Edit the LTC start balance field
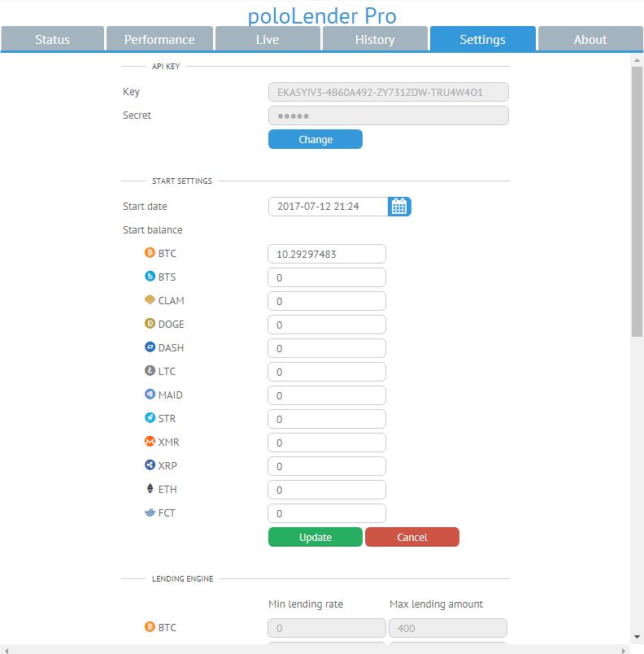 pos(327,372)
